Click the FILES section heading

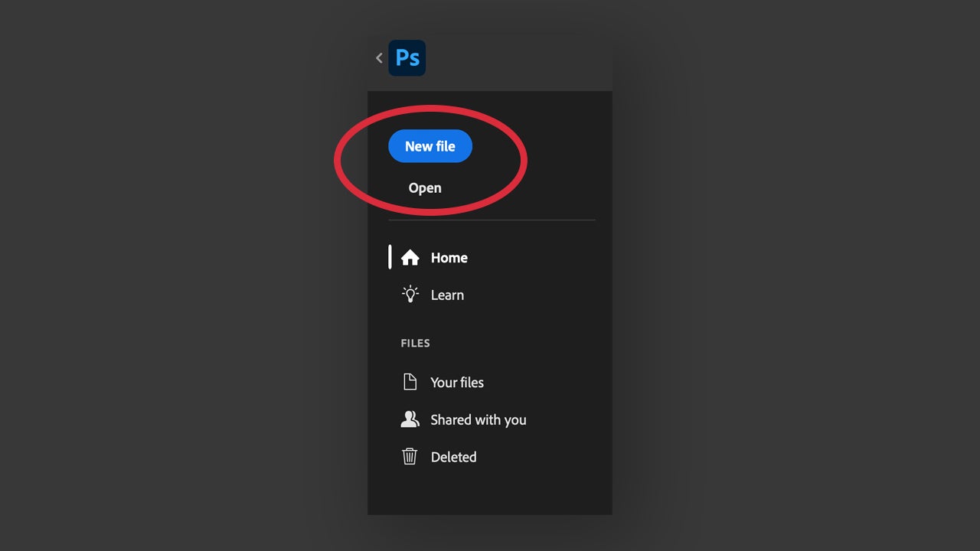click(x=416, y=344)
